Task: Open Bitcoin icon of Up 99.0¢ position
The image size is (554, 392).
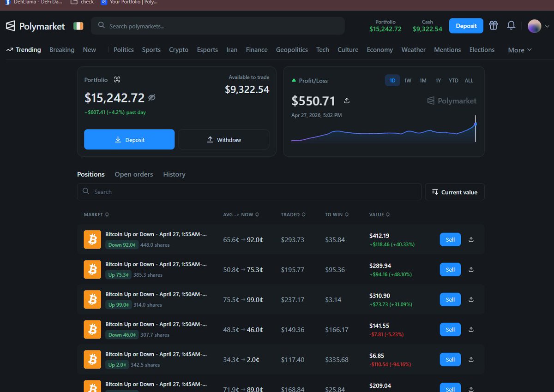Action: (92, 299)
